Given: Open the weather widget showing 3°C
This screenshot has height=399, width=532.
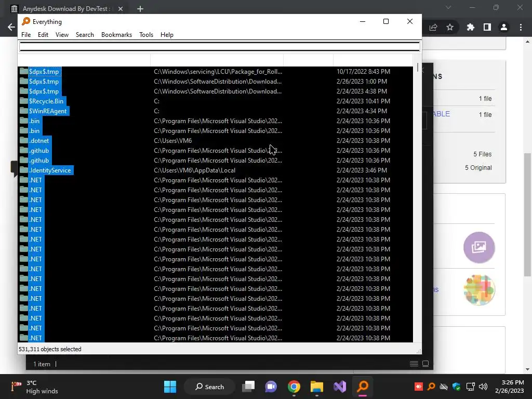Looking at the screenshot, I should point(35,387).
